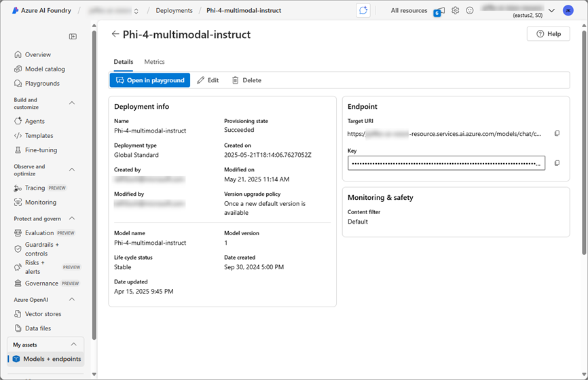The height and width of the screenshot is (380, 588).
Task: Collapse the Protect and govern section
Action: click(72, 218)
